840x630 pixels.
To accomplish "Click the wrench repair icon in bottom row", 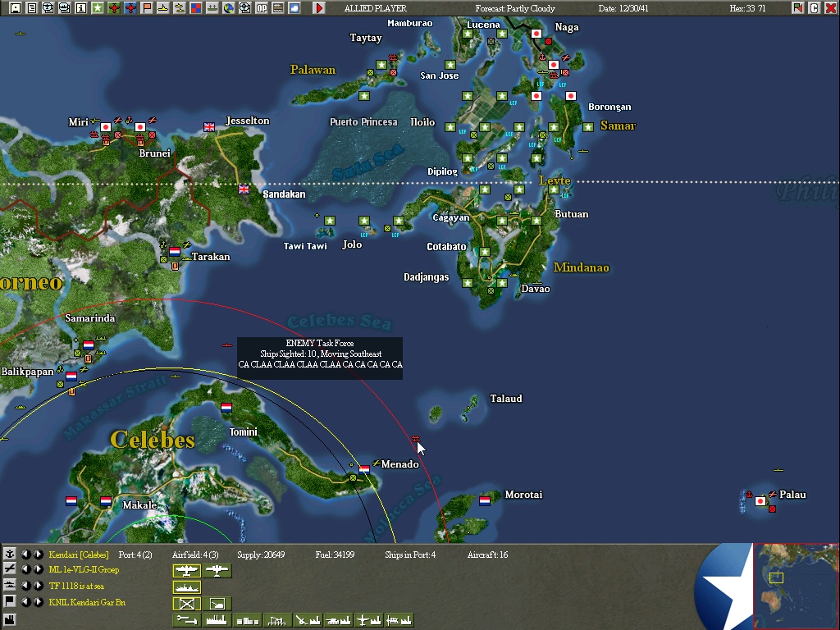I will pyautogui.click(x=187, y=620).
